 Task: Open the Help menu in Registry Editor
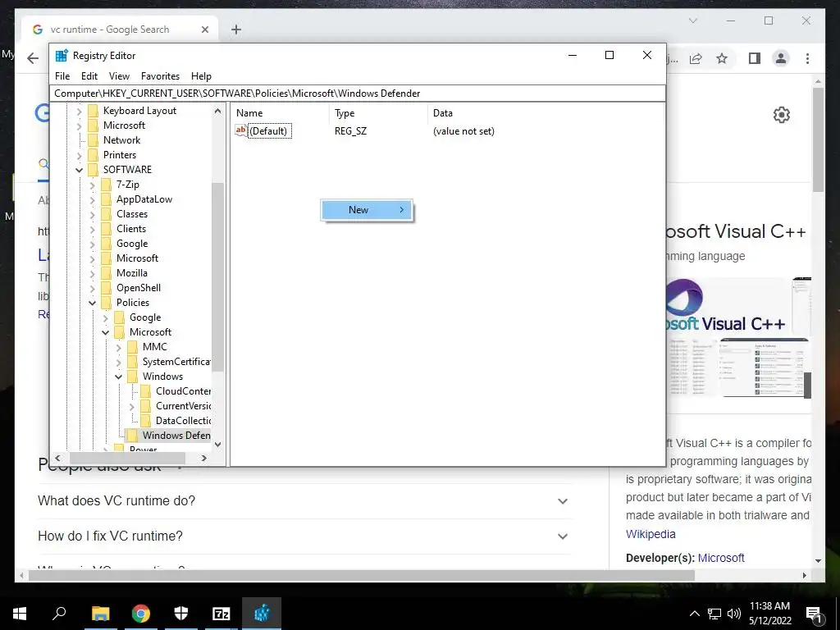[x=202, y=76]
